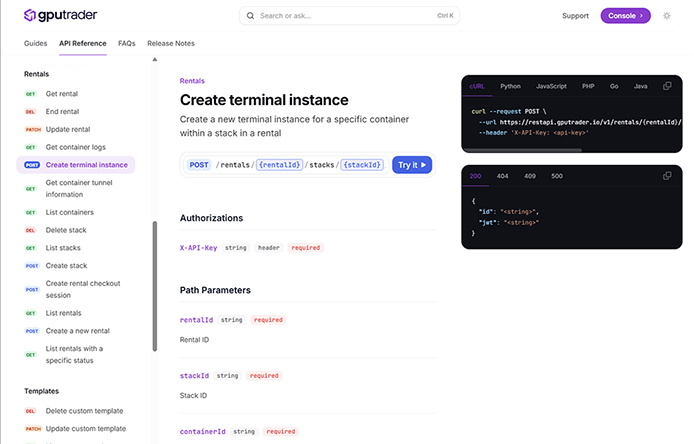Open Update rental in the sidebar
The height and width of the screenshot is (444, 694).
coord(68,129)
